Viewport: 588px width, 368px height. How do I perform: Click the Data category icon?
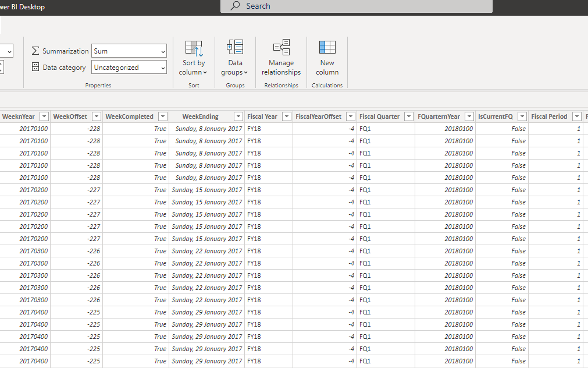(x=35, y=67)
